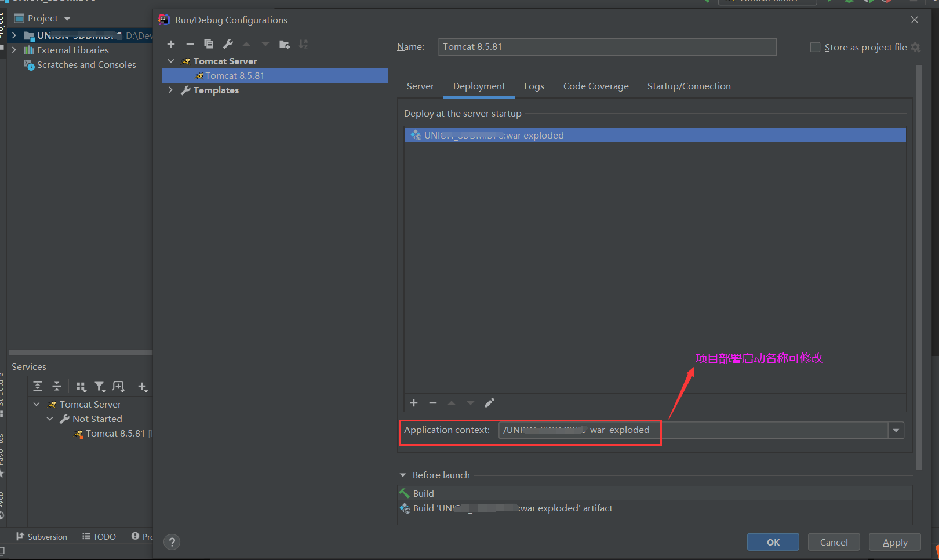
Task: Move deployment artifact down
Action: (471, 403)
